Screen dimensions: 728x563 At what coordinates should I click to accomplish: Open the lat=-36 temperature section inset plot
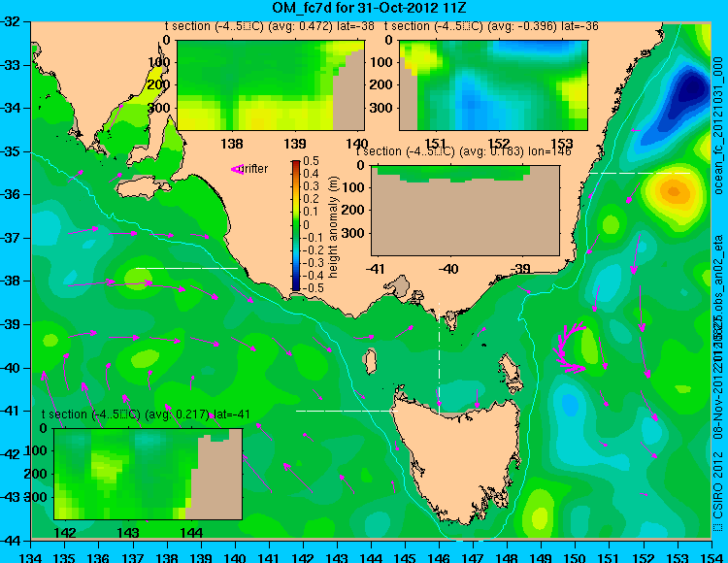pyautogui.click(x=493, y=85)
